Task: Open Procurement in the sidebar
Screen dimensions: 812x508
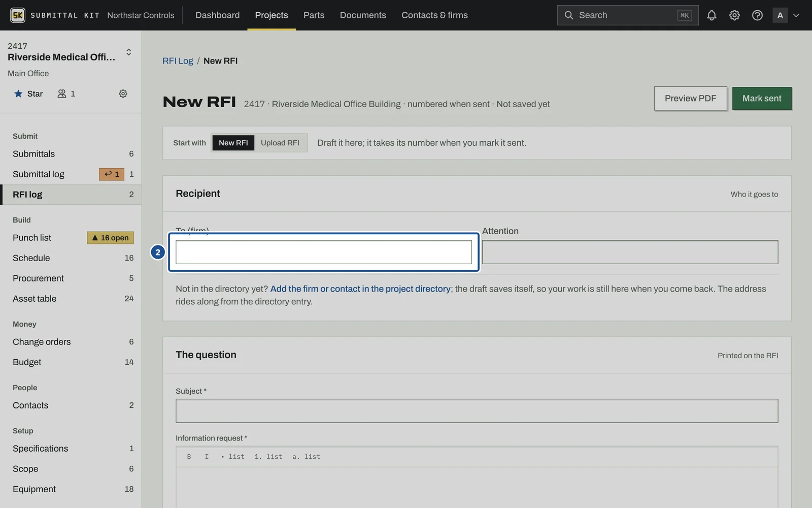Action: (71, 278)
